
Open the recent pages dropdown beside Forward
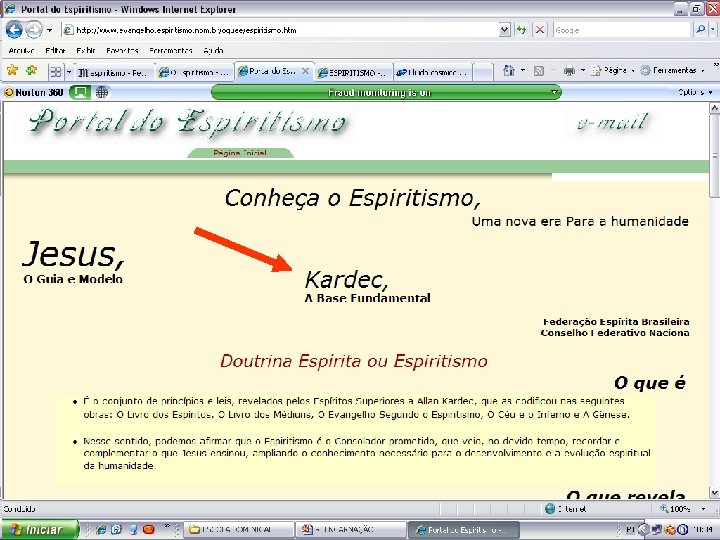[50, 30]
